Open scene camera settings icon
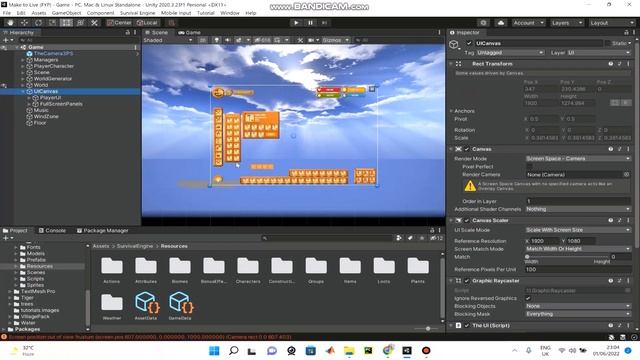Image resolution: width=640 pixels, height=360 pixels. [311, 40]
